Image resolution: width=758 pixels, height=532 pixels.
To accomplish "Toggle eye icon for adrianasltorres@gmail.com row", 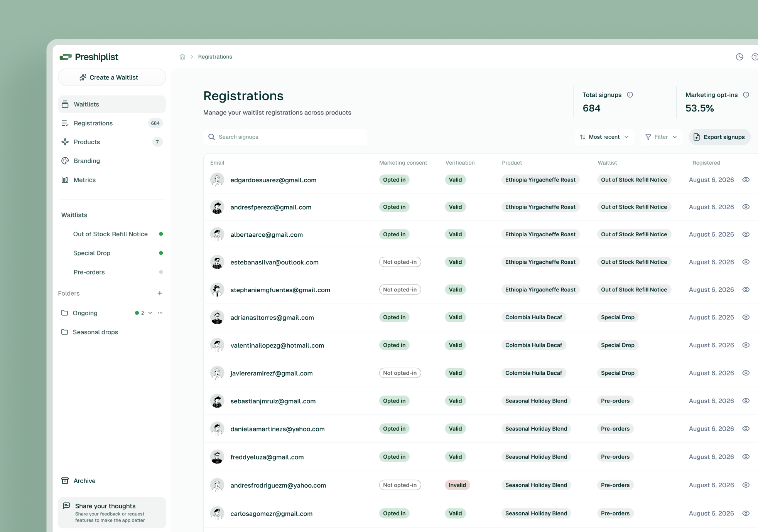I will [x=746, y=317].
